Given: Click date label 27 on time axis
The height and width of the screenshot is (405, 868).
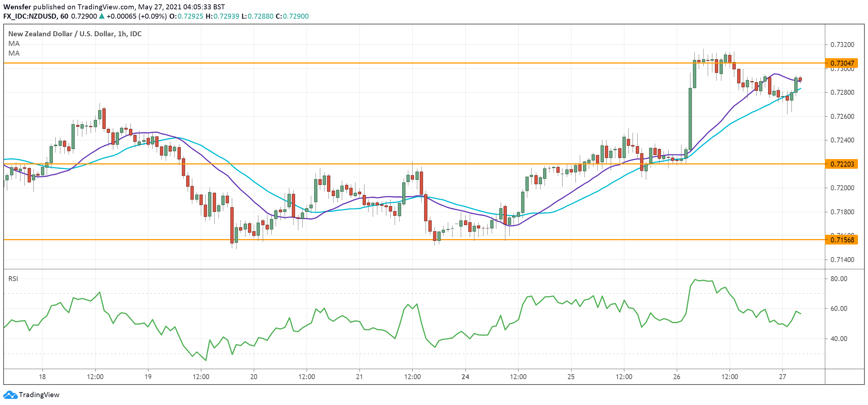Looking at the screenshot, I should coord(782,377).
